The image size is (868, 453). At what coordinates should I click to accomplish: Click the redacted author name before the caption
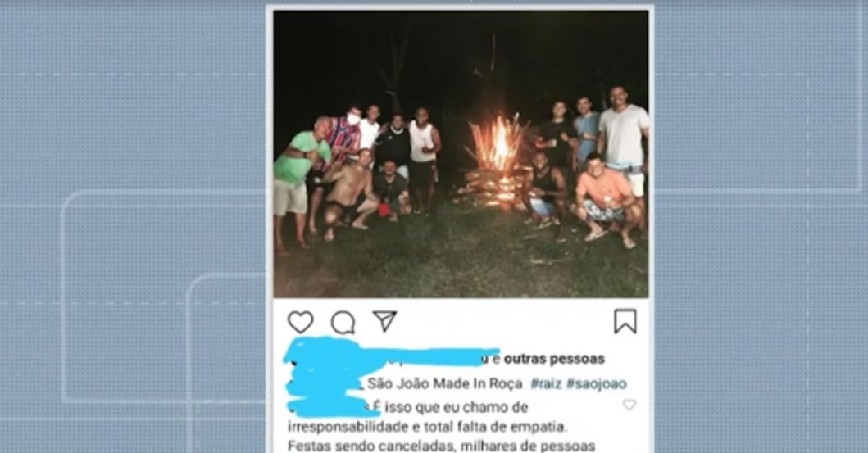[325, 383]
